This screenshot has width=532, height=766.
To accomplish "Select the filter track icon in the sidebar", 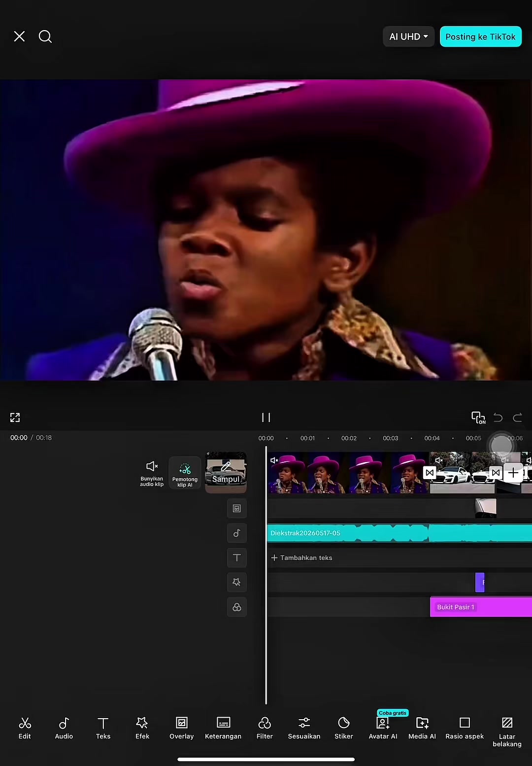I will click(237, 607).
